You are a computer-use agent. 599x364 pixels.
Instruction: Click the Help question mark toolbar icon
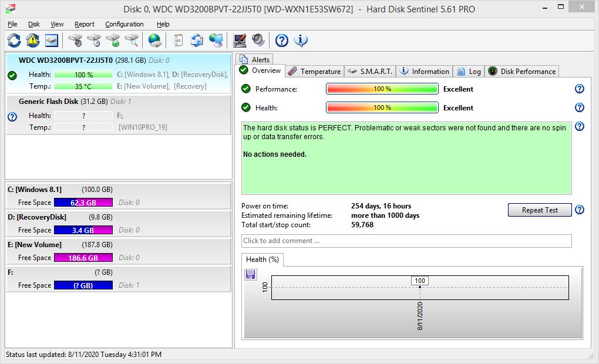click(x=282, y=40)
